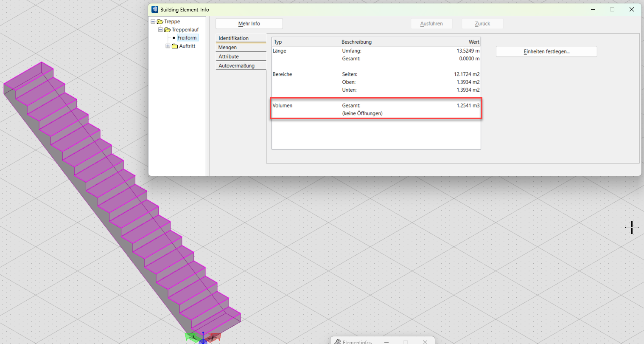Minimize the Building Element-Info window

[593, 9]
